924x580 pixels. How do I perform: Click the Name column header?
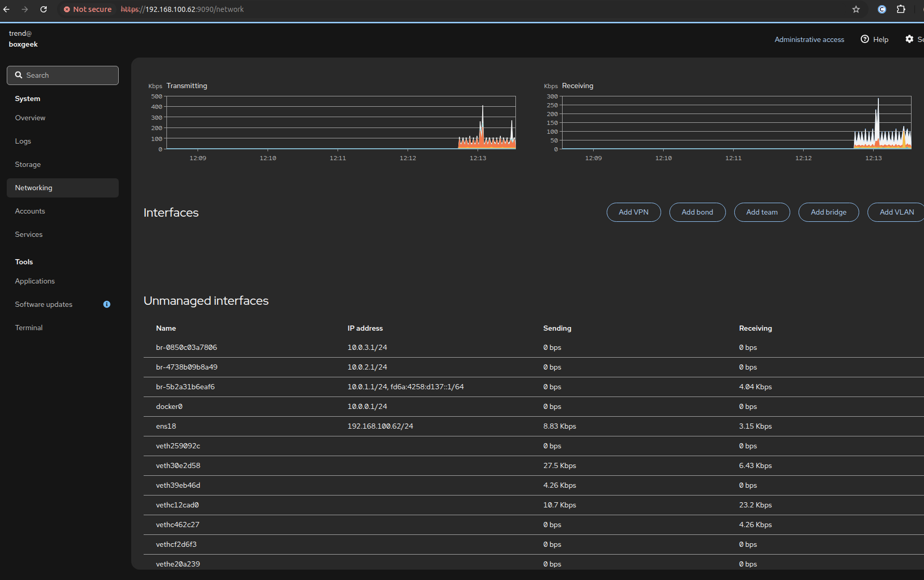coord(166,328)
